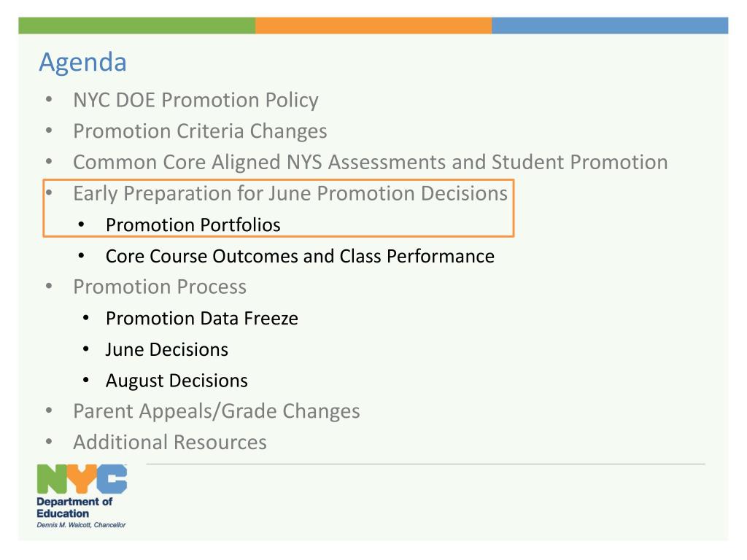Click the green header bar segment

(136, 26)
